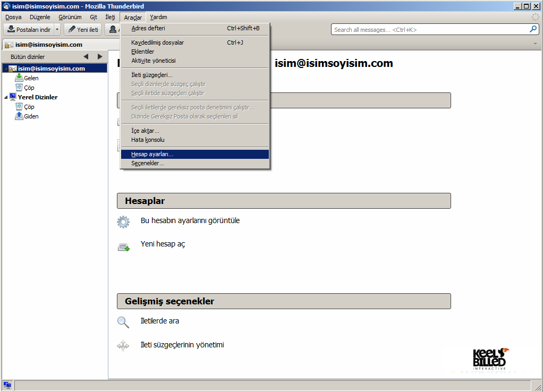Screen dimensions: 543x392
Task: Click İleti süzgeçlerinin yönetimi link
Action: 182,345
